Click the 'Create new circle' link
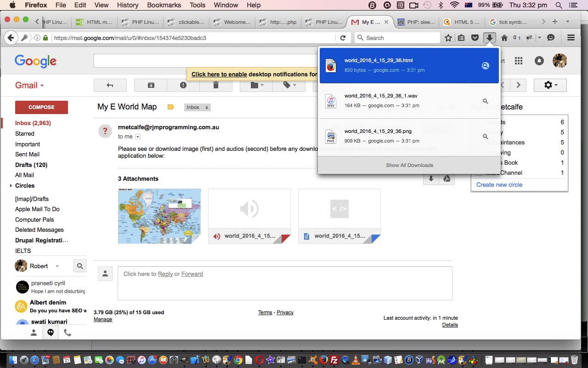The height and width of the screenshot is (368, 588). point(499,184)
